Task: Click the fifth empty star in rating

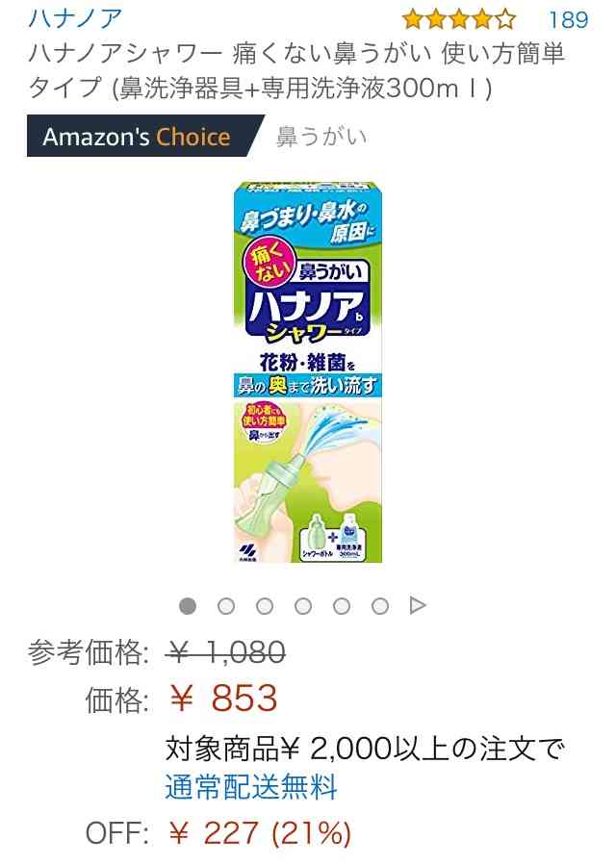Action: 505,20
